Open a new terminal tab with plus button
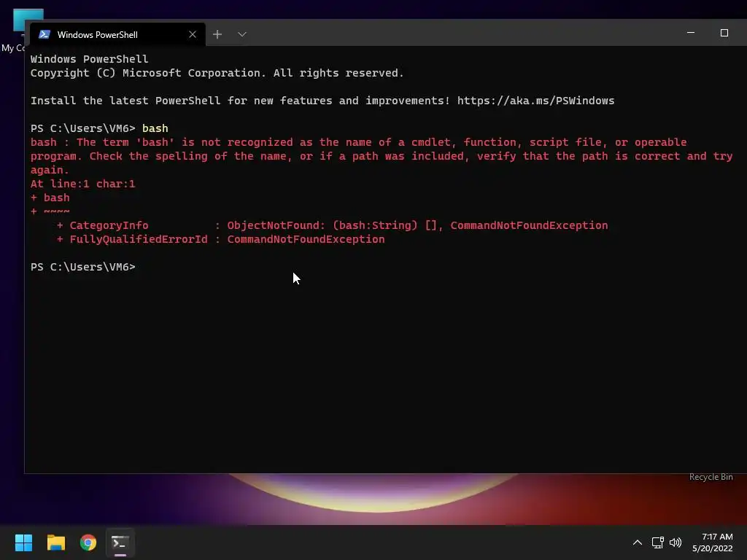Screen dimensions: 747x560 [217, 34]
